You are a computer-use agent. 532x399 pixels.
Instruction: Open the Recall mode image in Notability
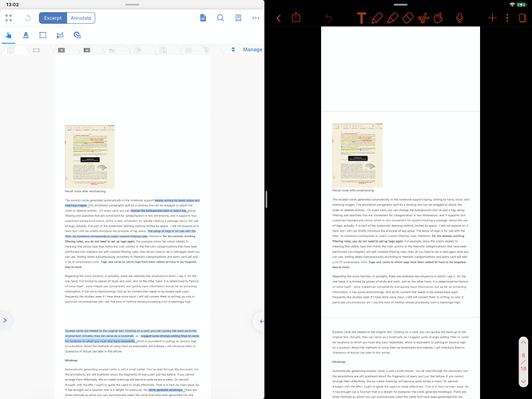tap(358, 156)
